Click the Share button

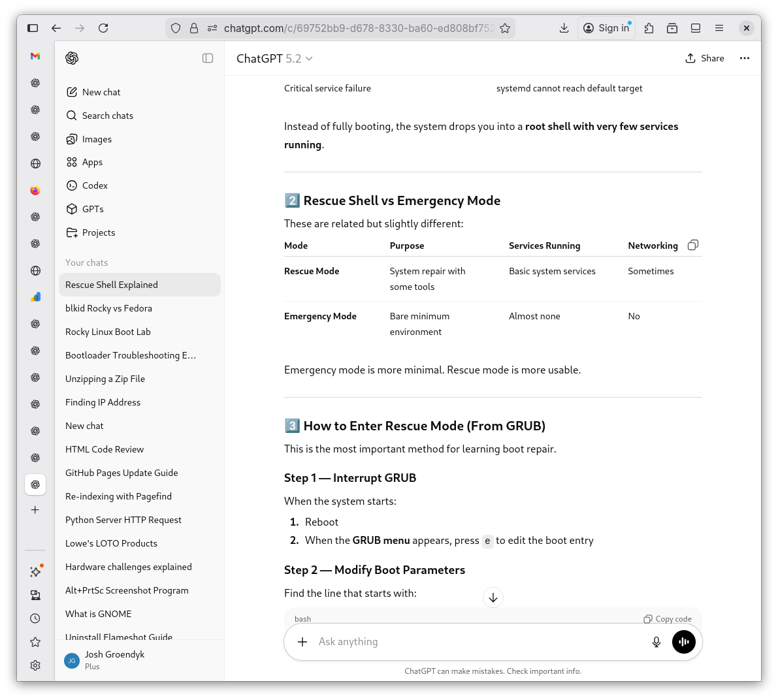(704, 58)
